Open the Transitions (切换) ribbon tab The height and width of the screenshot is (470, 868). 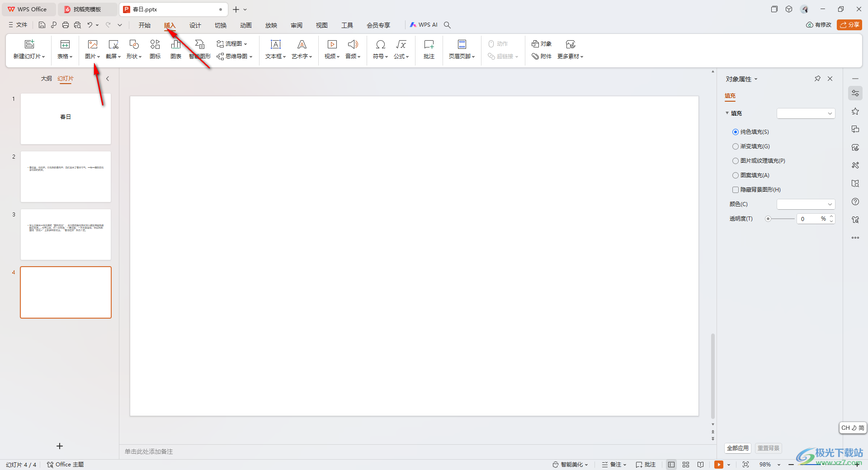click(x=221, y=25)
